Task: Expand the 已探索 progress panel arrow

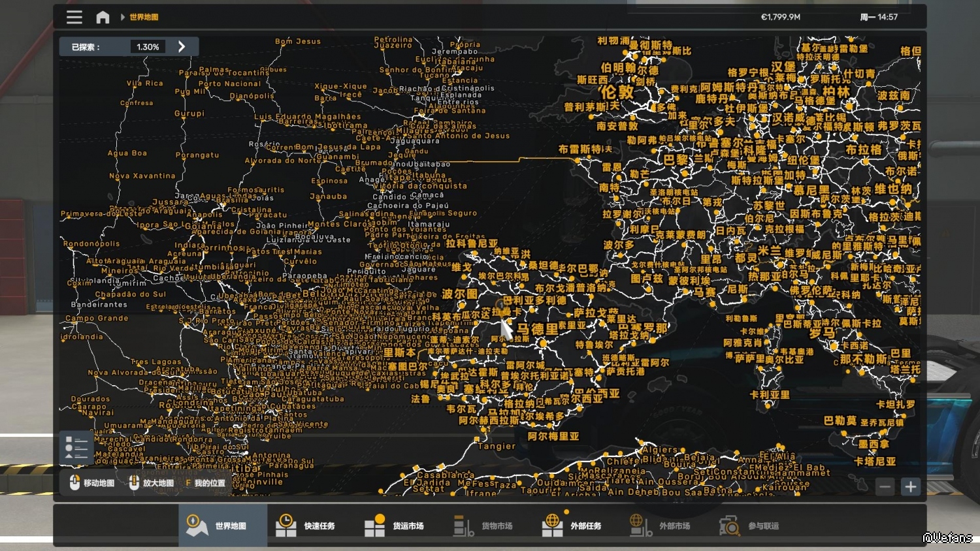Action: [x=182, y=47]
